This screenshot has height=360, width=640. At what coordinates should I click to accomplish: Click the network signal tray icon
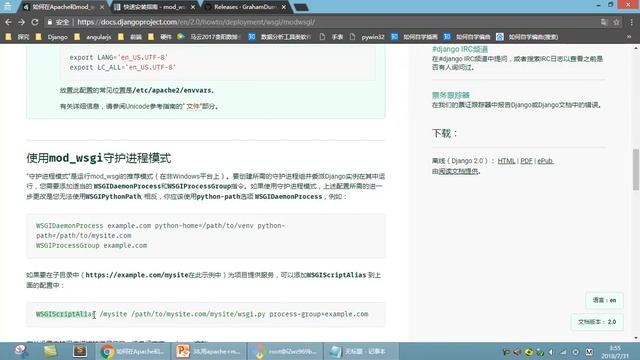(563, 352)
